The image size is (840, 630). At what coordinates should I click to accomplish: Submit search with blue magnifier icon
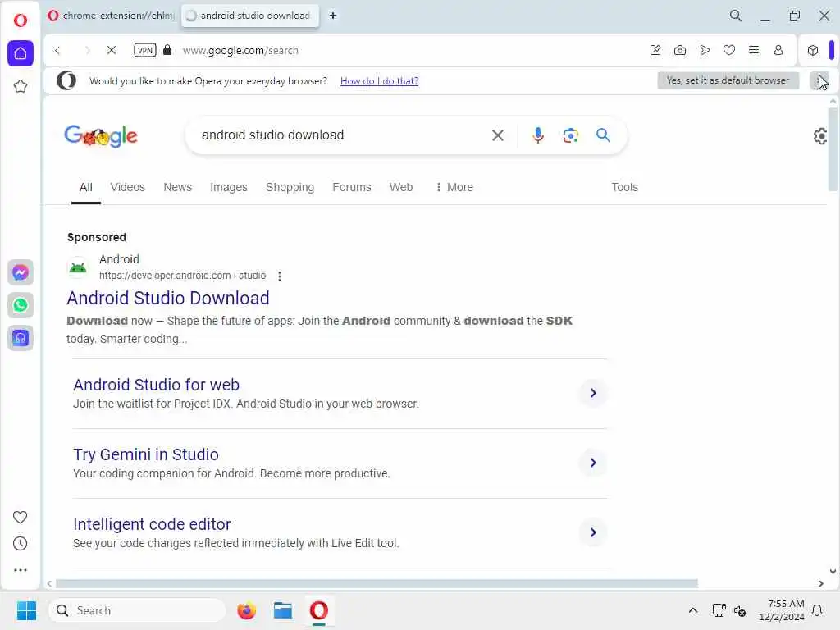[603, 135]
